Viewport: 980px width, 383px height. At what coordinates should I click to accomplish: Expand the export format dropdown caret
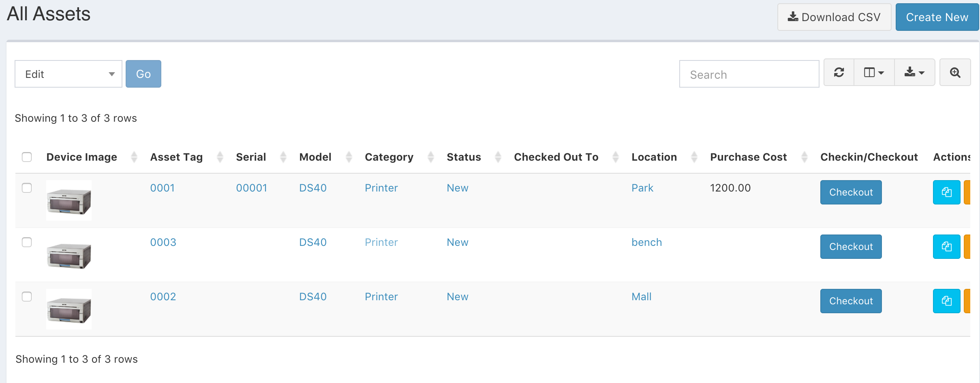point(922,73)
